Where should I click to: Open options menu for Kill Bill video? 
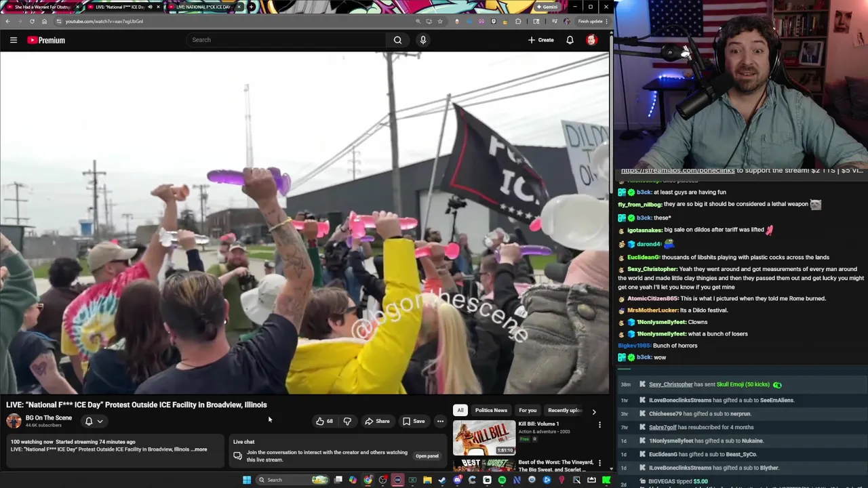pyautogui.click(x=599, y=425)
